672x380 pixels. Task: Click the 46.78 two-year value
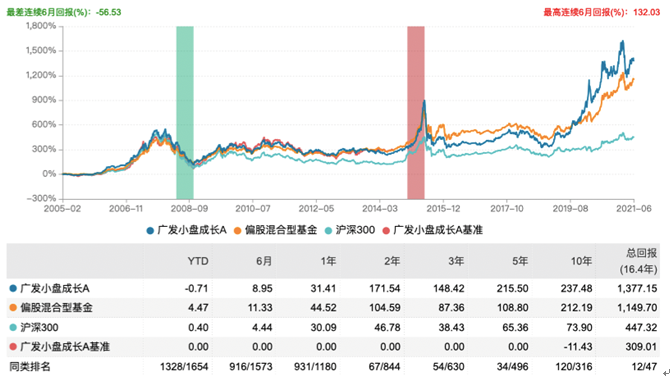(387, 328)
